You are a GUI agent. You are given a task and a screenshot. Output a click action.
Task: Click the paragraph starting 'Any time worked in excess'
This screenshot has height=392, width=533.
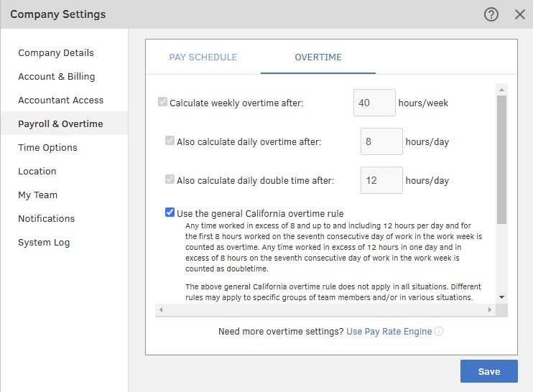pos(333,247)
